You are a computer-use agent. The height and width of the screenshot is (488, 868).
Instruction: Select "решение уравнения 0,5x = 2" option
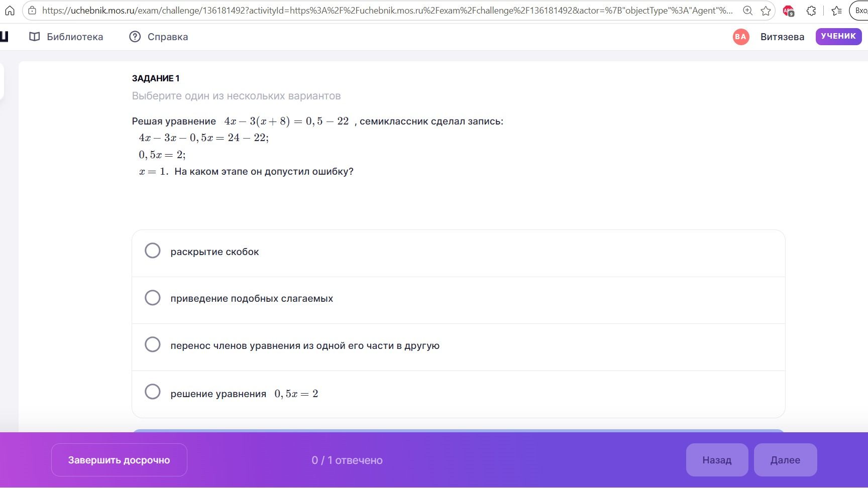[458, 394]
